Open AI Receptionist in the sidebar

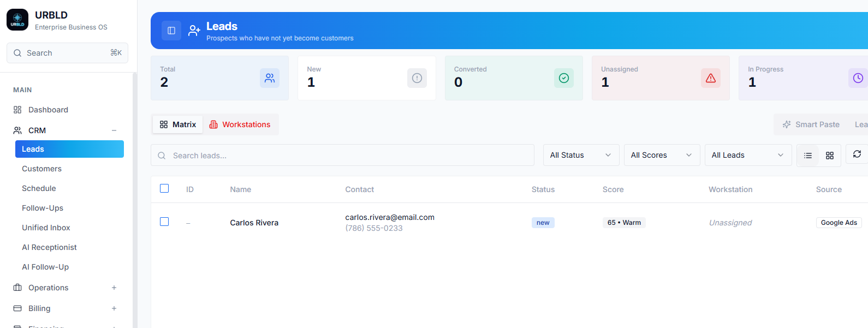49,247
